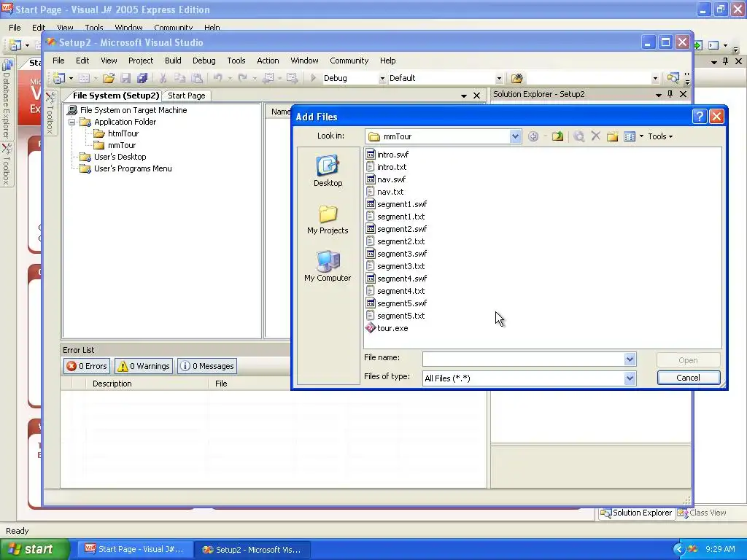Click the Views icon in Add Files
Viewport: 747px width, 560px height.
[x=630, y=136]
